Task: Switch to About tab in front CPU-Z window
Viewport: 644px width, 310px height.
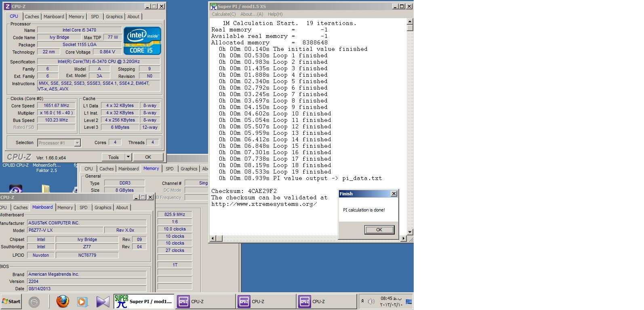Action: [133, 17]
